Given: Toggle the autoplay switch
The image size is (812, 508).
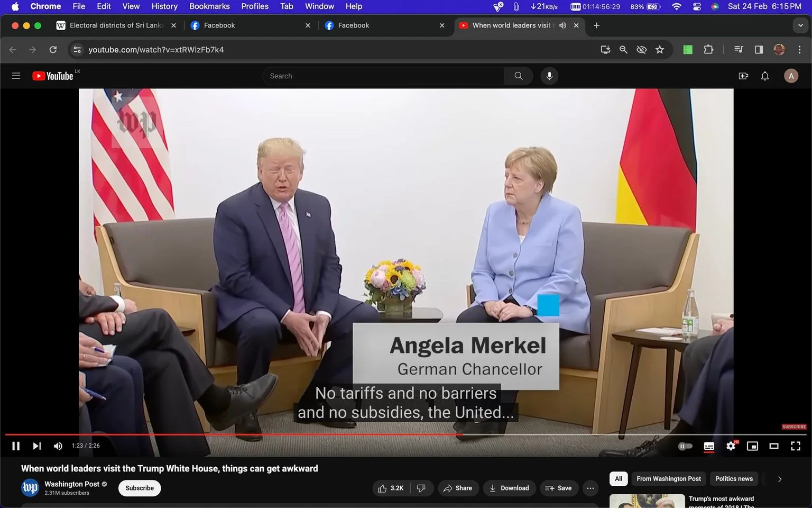Looking at the screenshot, I should [x=685, y=446].
